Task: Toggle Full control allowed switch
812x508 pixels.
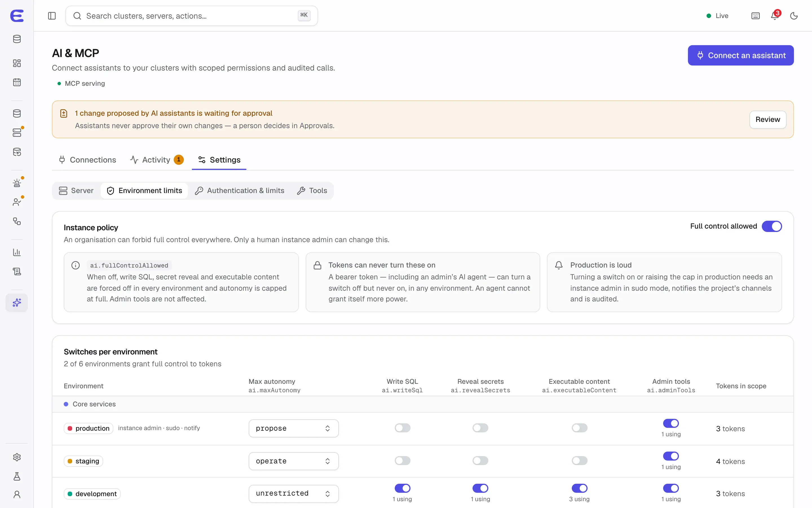Action: 771,226
